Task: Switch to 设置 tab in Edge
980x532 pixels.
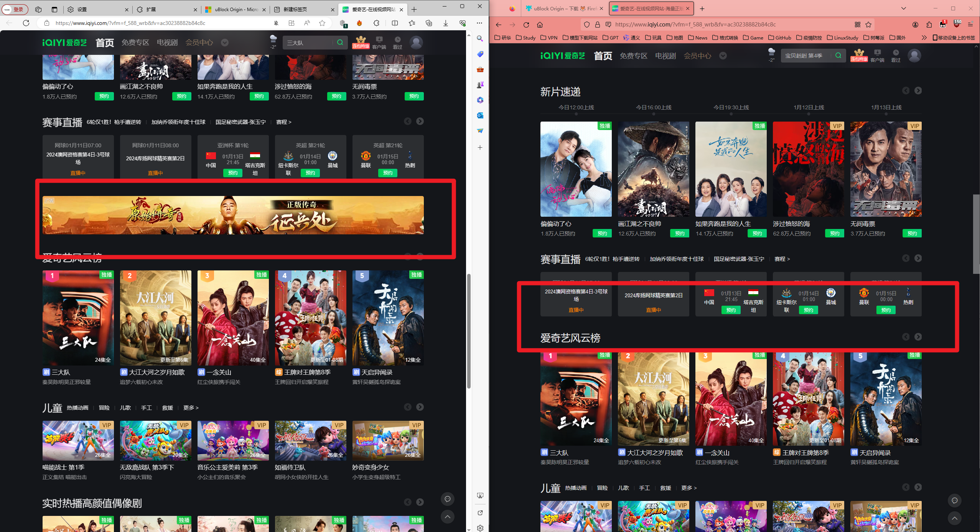Action: pos(97,9)
